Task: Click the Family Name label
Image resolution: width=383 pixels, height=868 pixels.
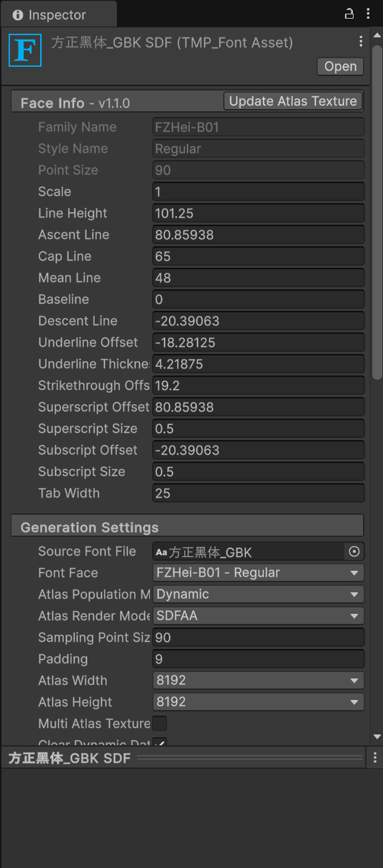Action: (77, 127)
